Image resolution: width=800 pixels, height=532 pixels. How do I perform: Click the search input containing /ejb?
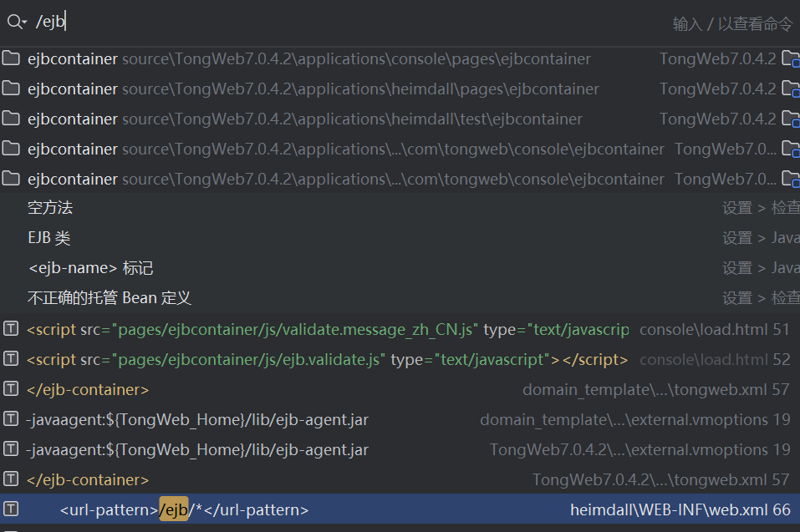(334, 23)
